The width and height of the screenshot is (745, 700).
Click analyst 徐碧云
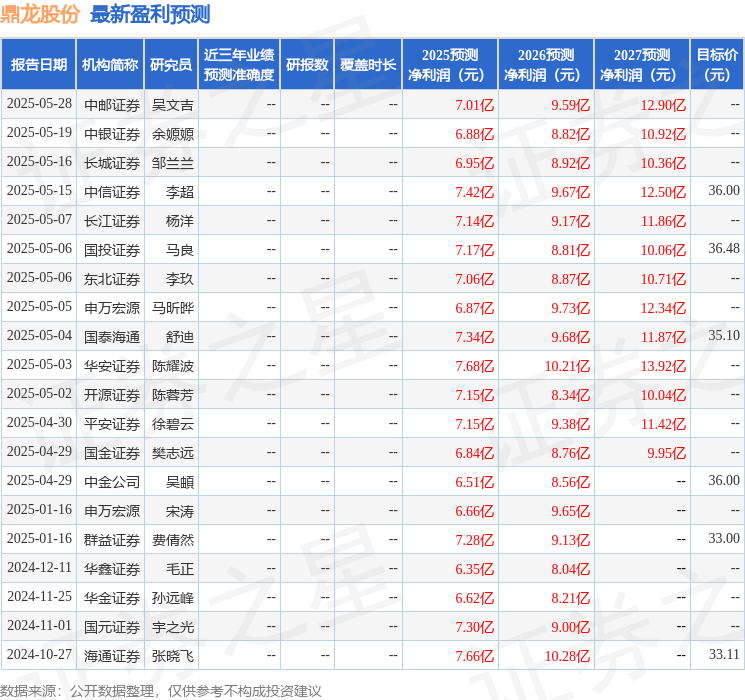tap(173, 424)
